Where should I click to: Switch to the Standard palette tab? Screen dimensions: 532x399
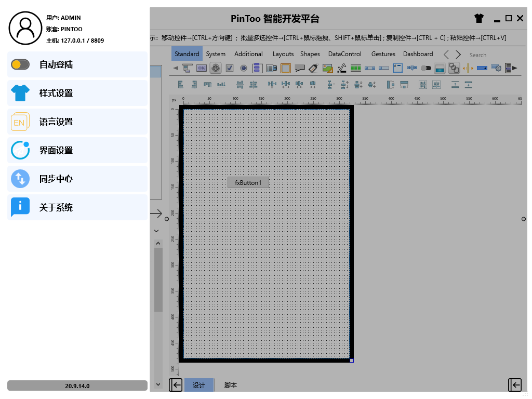187,54
